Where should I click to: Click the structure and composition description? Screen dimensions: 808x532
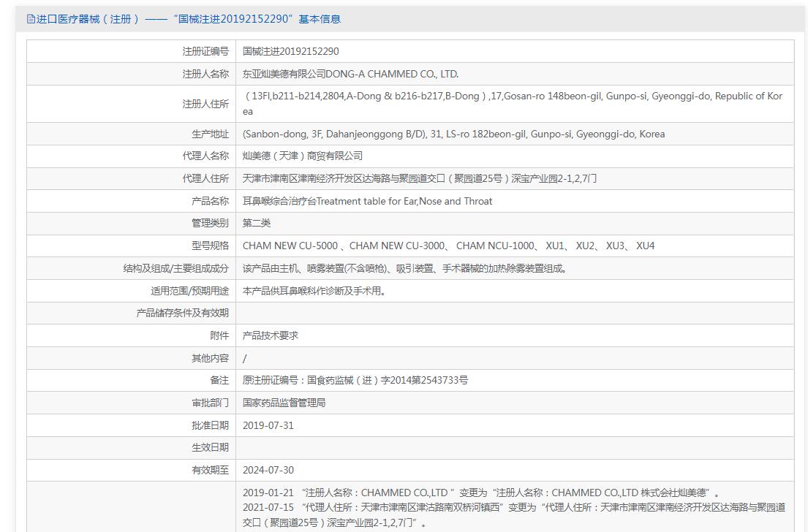point(404,268)
